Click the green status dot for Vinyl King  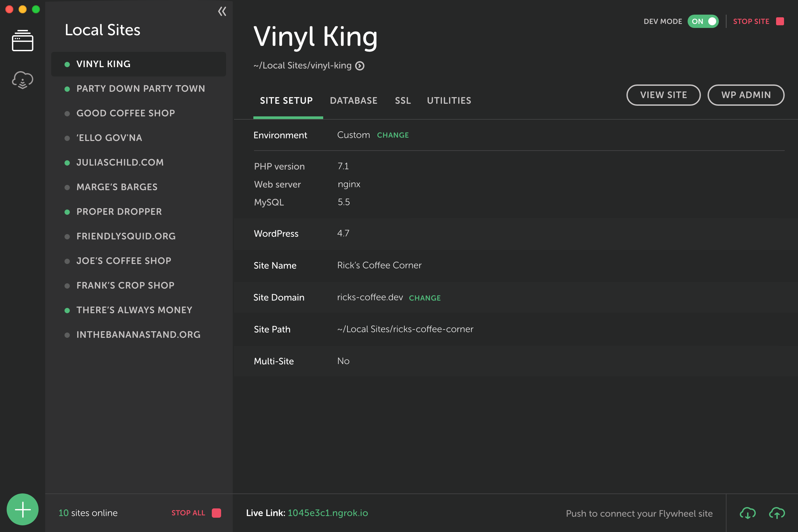[66, 64]
